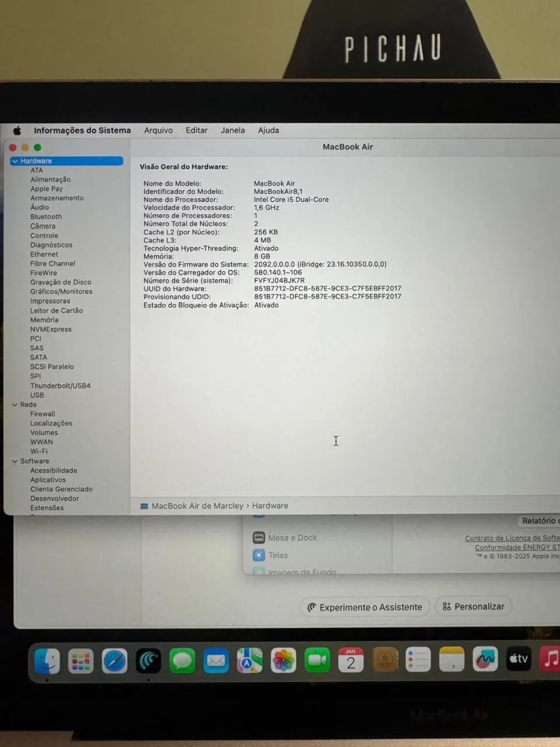
Task: Select Apple Pay in the sidebar
Action: [x=47, y=189]
